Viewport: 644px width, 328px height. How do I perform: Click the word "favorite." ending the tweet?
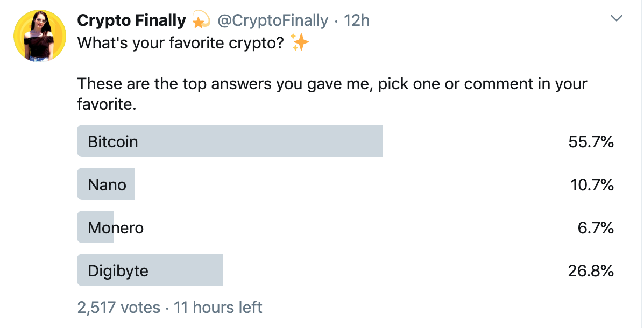[x=107, y=104]
